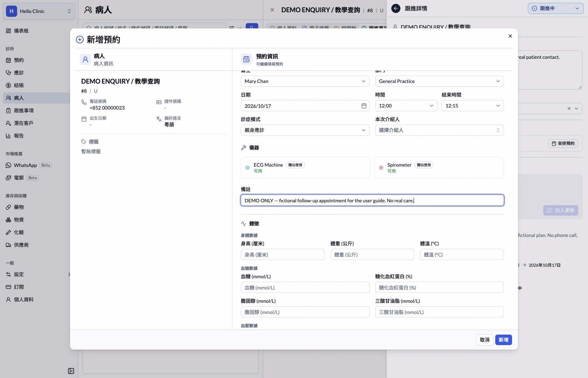Select the Spirometer equipment card

pos(439,168)
